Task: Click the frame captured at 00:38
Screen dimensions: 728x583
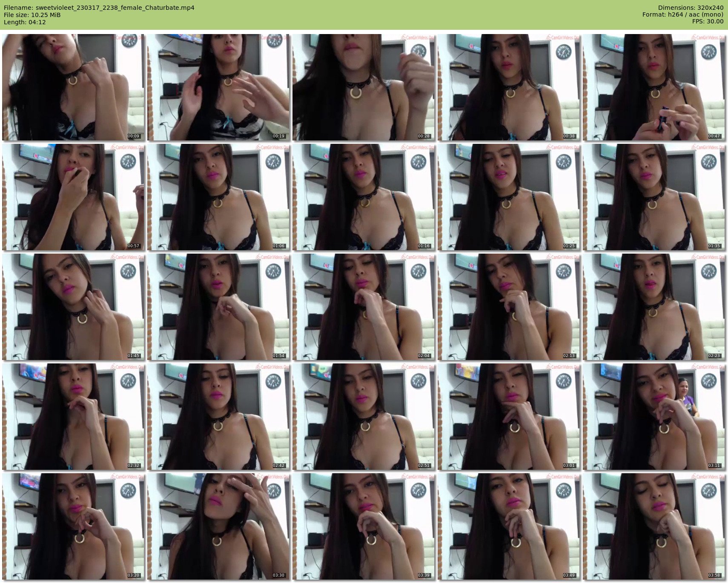Action: [x=509, y=87]
